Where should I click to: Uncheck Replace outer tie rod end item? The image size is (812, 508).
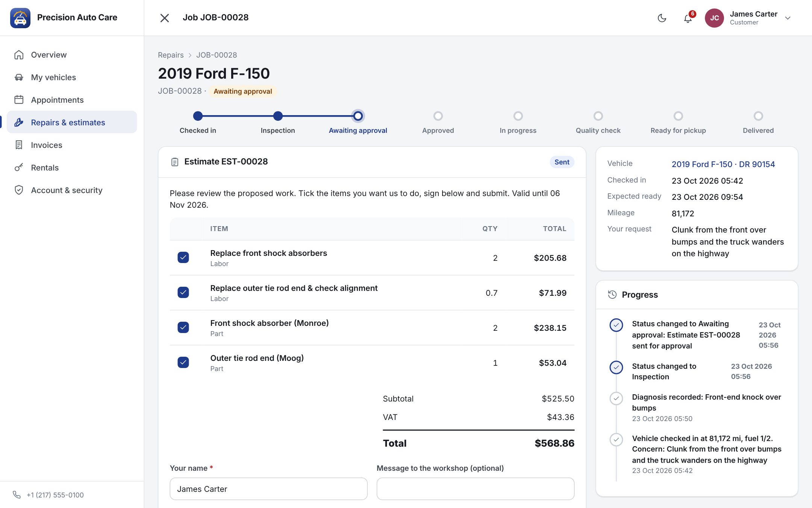(x=183, y=292)
